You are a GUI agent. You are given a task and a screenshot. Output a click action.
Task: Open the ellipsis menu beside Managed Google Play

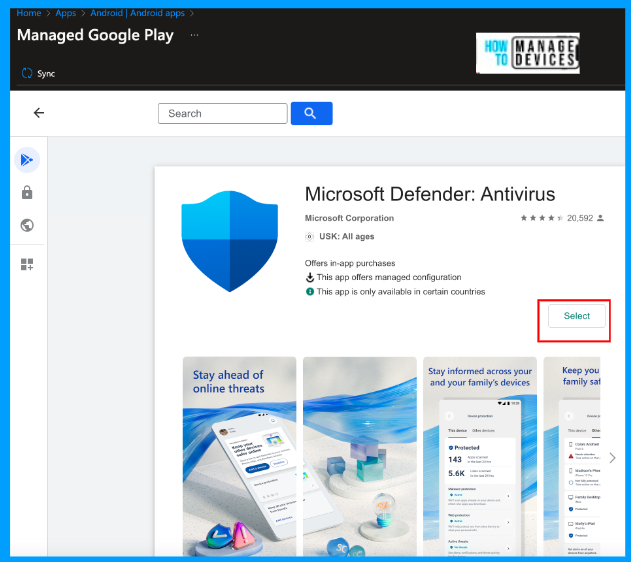pyautogui.click(x=194, y=35)
